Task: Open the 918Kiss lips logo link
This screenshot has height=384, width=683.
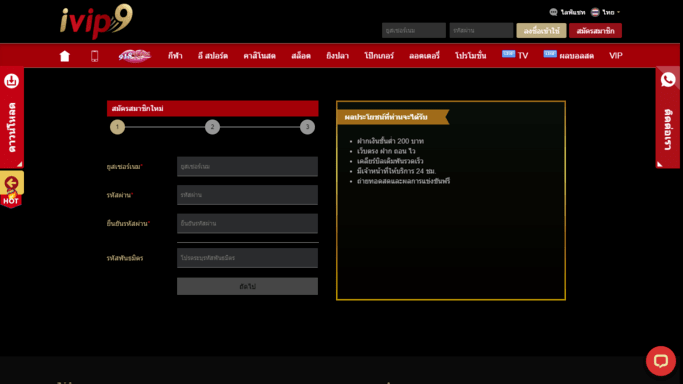Action: (135, 56)
